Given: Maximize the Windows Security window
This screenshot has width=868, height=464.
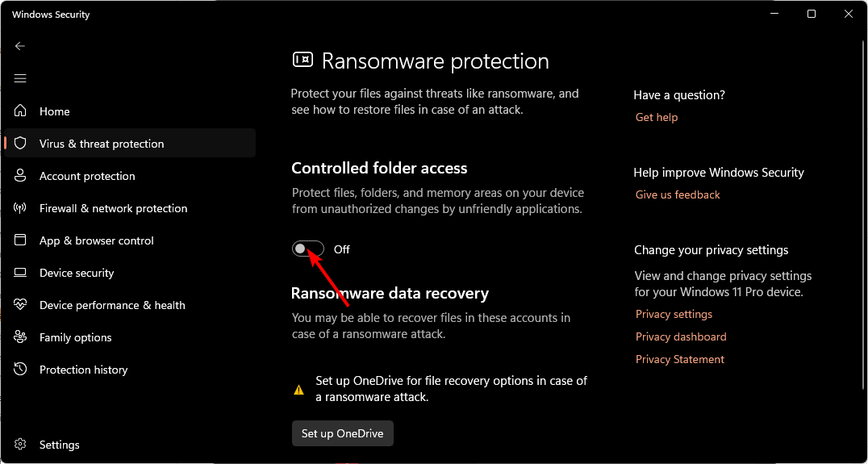Looking at the screenshot, I should pyautogui.click(x=811, y=15).
